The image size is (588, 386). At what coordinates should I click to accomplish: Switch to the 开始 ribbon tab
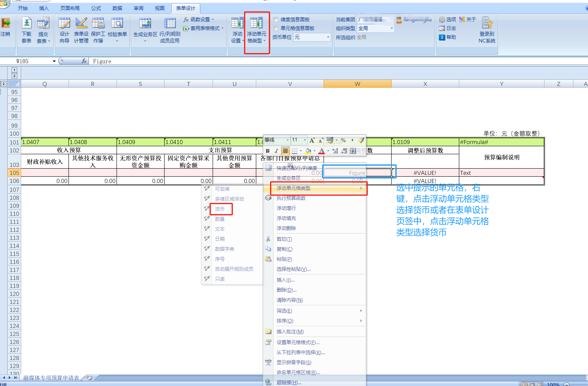[23, 8]
